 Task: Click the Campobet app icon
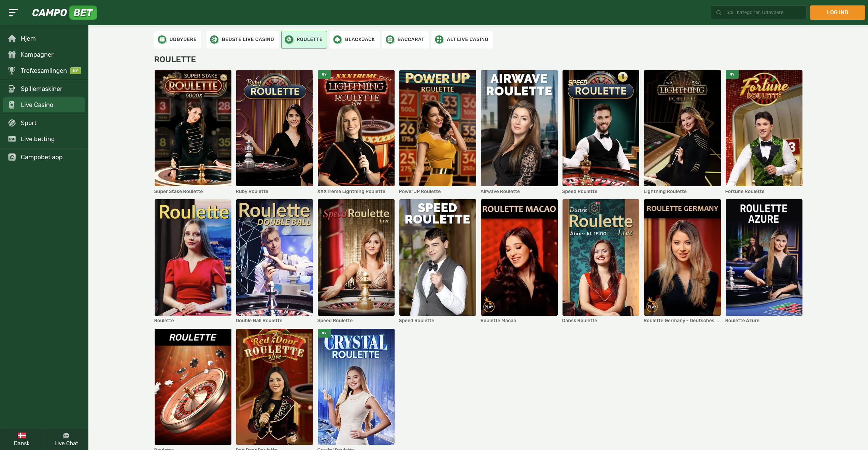coord(12,157)
